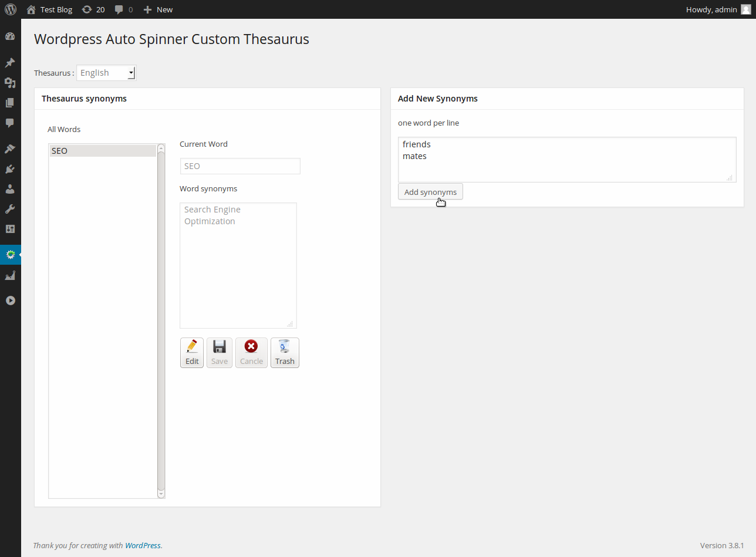Collapse menu with the sidebar arrow icon

tap(10, 301)
